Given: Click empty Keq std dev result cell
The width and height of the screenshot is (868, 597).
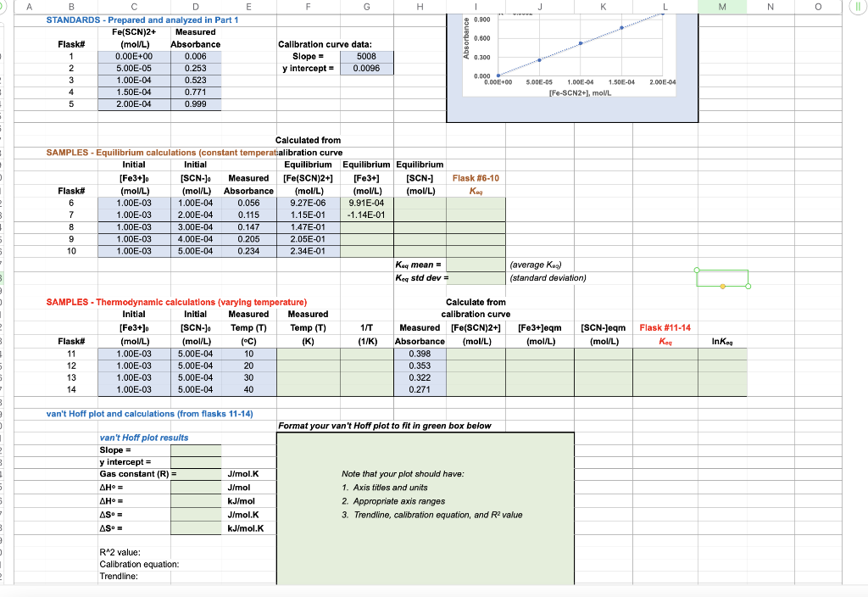Looking at the screenshot, I should point(476,278).
